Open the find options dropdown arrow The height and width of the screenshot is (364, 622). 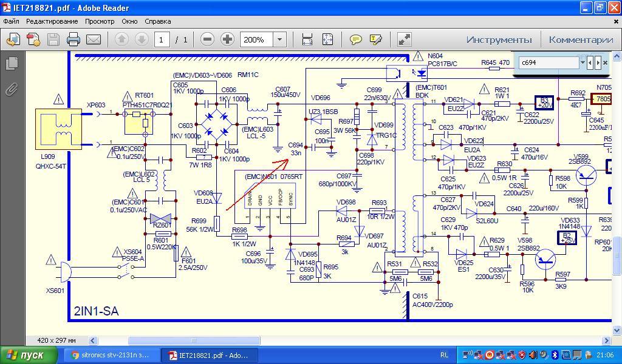(x=583, y=62)
